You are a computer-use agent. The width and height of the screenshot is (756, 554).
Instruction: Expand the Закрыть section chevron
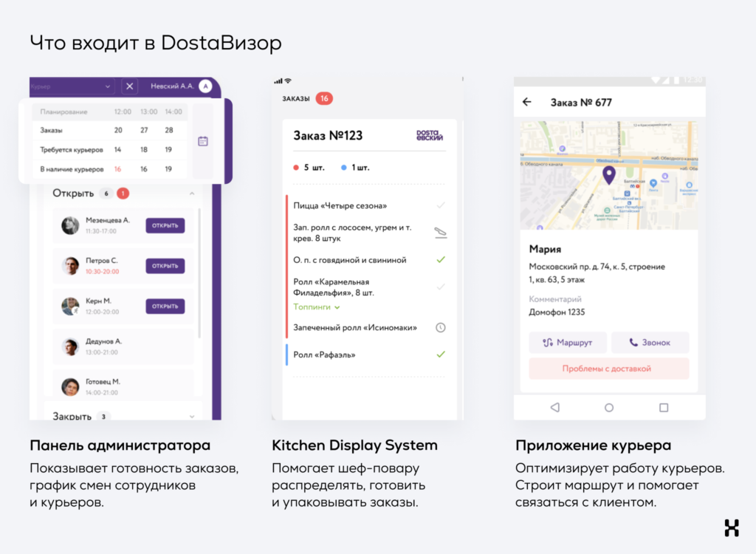(x=192, y=417)
